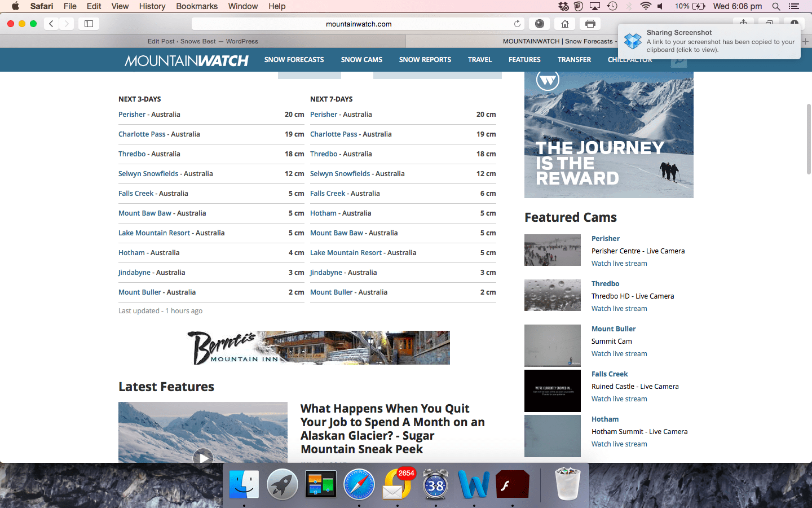The height and width of the screenshot is (508, 812).
Task: Switch to Edit Post Snows Best tab
Action: pyautogui.click(x=203, y=41)
